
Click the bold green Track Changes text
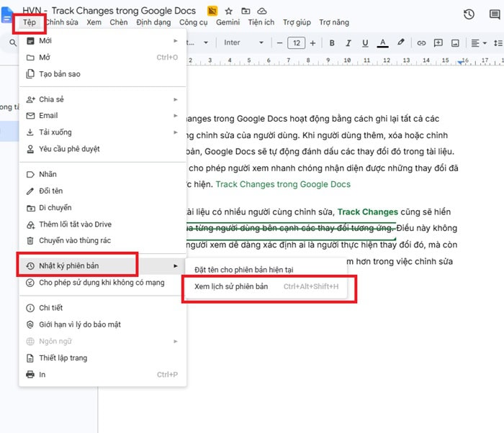[x=368, y=212]
